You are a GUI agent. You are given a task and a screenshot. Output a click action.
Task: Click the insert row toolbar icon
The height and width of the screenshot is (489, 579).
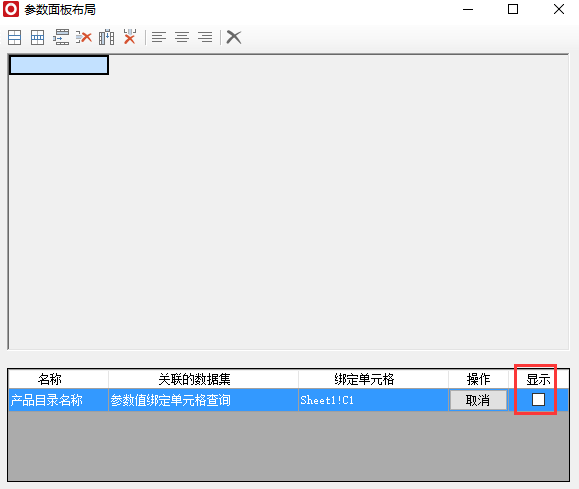point(14,37)
